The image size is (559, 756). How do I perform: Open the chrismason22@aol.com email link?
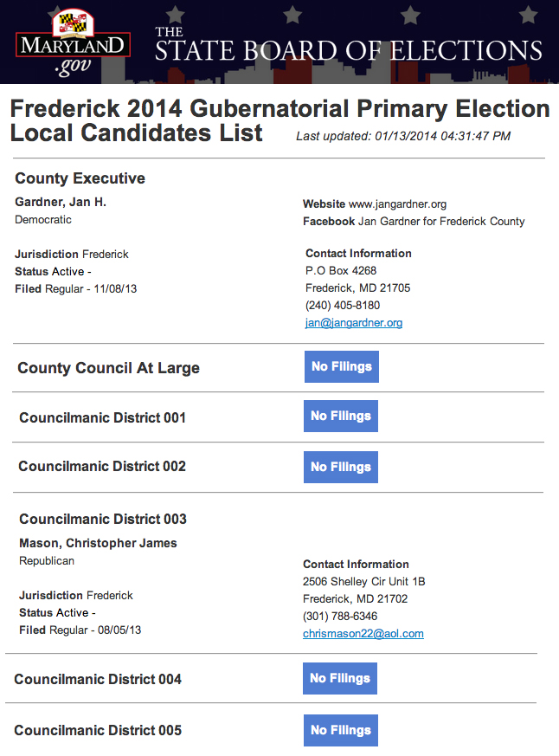[363, 634]
